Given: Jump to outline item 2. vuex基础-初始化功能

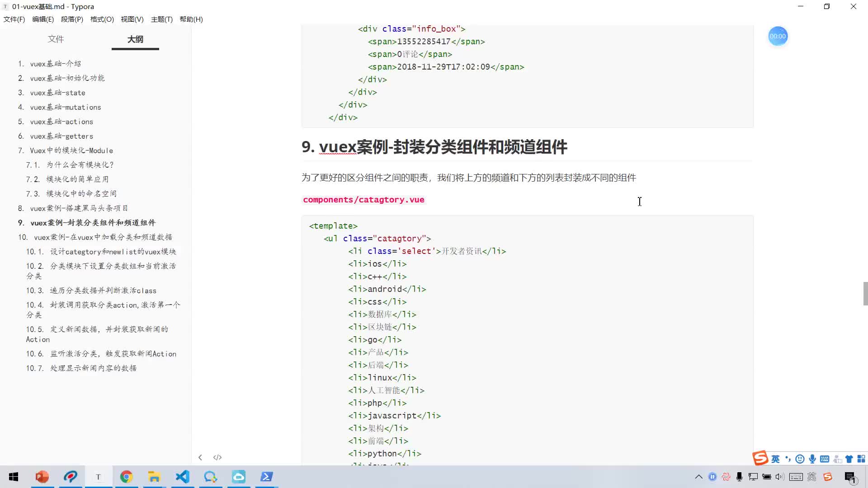Looking at the screenshot, I should pyautogui.click(x=61, y=78).
